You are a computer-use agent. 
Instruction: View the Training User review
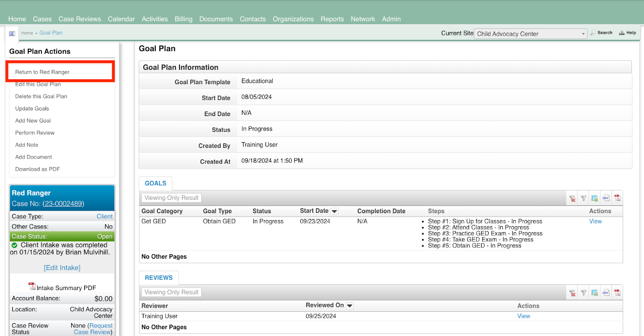click(x=524, y=316)
